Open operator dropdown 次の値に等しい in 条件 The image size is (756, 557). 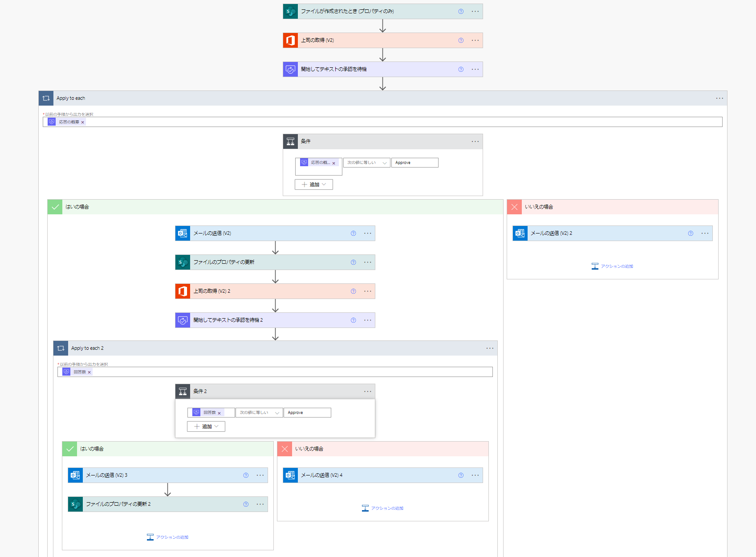[367, 163]
